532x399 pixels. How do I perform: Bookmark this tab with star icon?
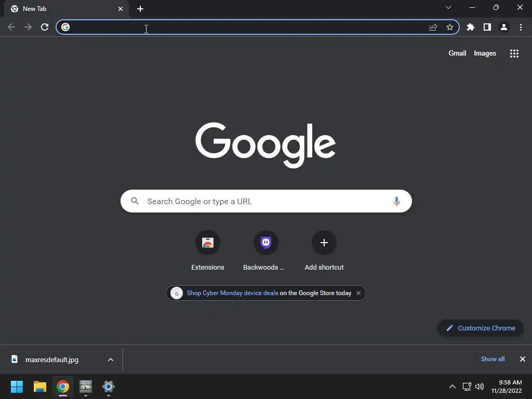[450, 27]
